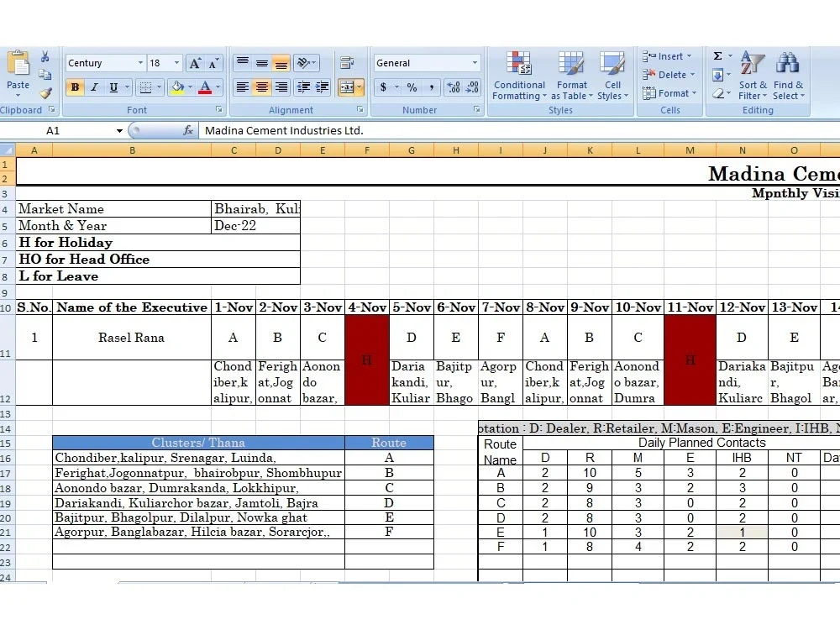Click the Insert cells button
The height and width of the screenshot is (630, 840).
point(667,56)
